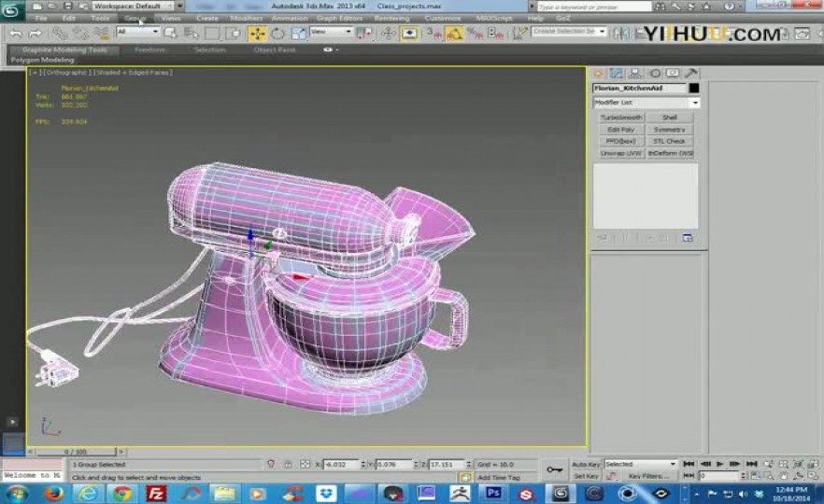Screen dimensions: 824x504
Task: Activate the Select and Move tool
Action: pyautogui.click(x=257, y=34)
